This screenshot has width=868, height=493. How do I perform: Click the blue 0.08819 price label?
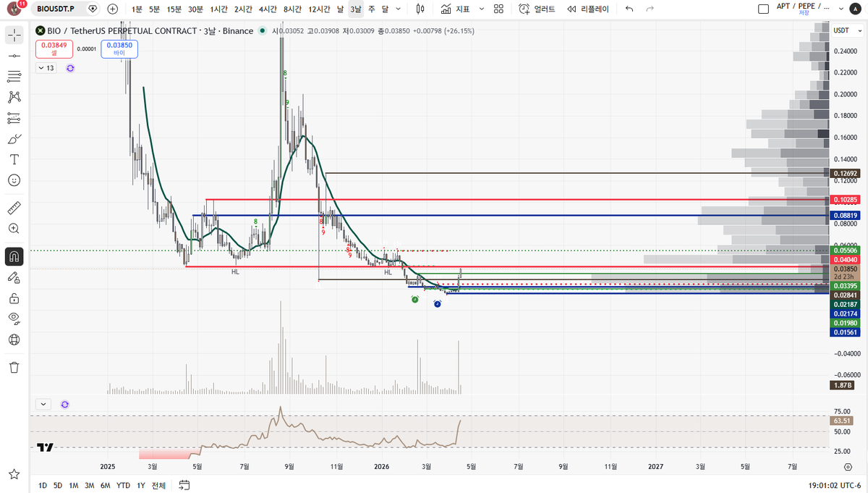[844, 215]
